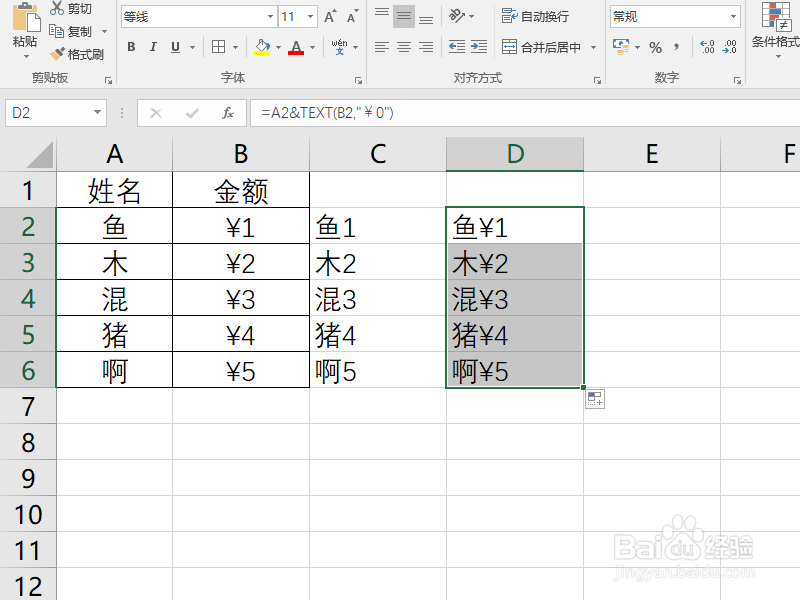Click the Cut (剪切) scissors button

click(x=70, y=8)
